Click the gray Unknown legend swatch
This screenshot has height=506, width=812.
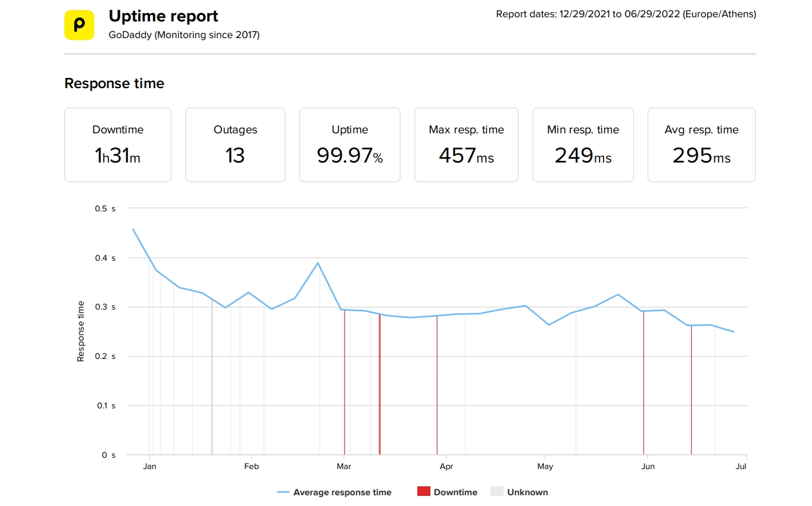pyautogui.click(x=497, y=492)
